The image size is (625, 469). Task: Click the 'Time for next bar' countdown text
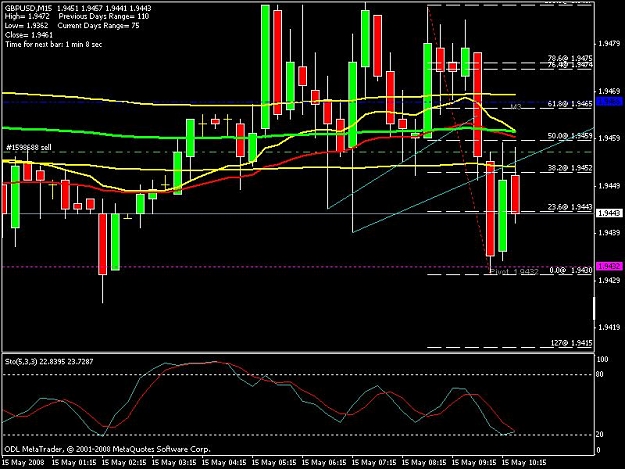click(53, 44)
